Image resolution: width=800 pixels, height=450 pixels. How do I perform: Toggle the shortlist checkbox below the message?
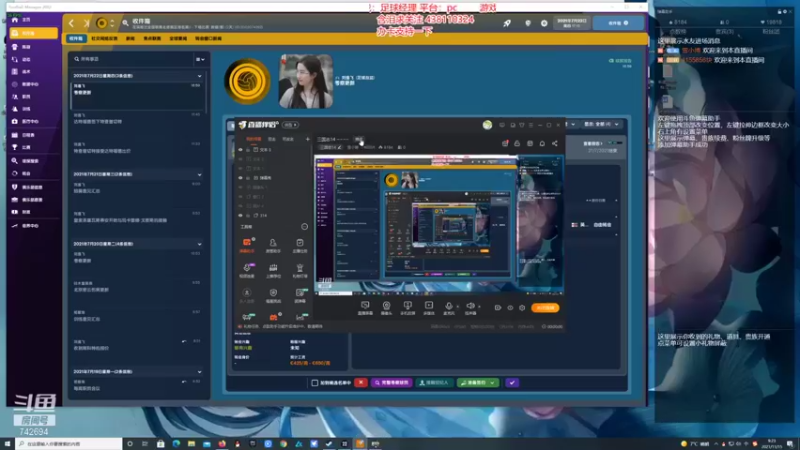(x=315, y=383)
